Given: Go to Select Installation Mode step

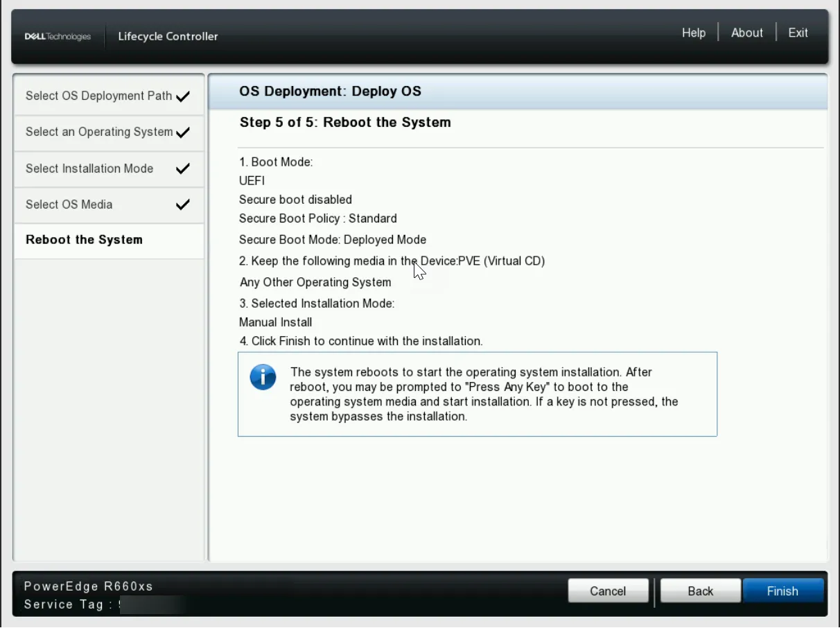Looking at the screenshot, I should [x=89, y=168].
